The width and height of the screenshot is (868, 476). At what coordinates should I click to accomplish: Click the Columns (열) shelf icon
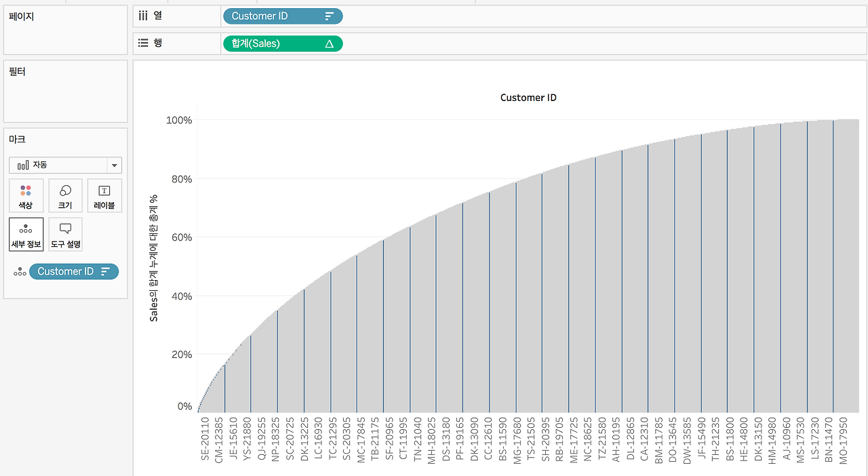click(143, 15)
